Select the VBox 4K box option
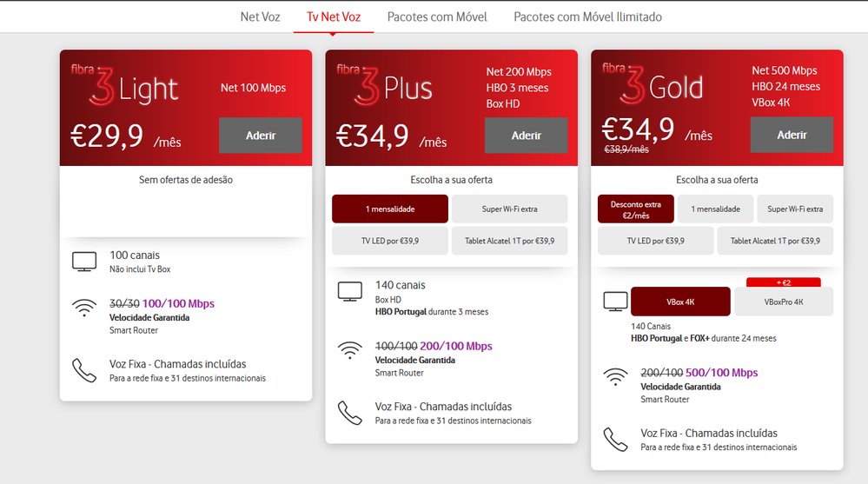This screenshot has width=868, height=484. tap(680, 302)
